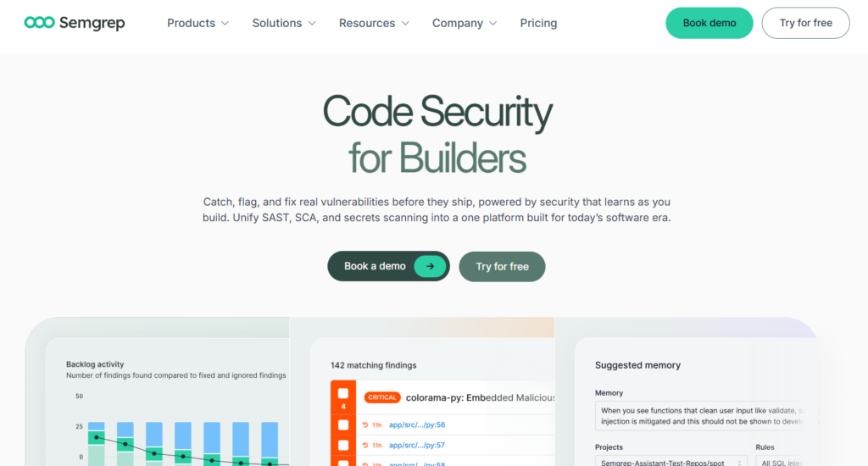This screenshot has width=868, height=466.
Task: Open the app/src/.../py:56 file link
Action: pyautogui.click(x=416, y=424)
